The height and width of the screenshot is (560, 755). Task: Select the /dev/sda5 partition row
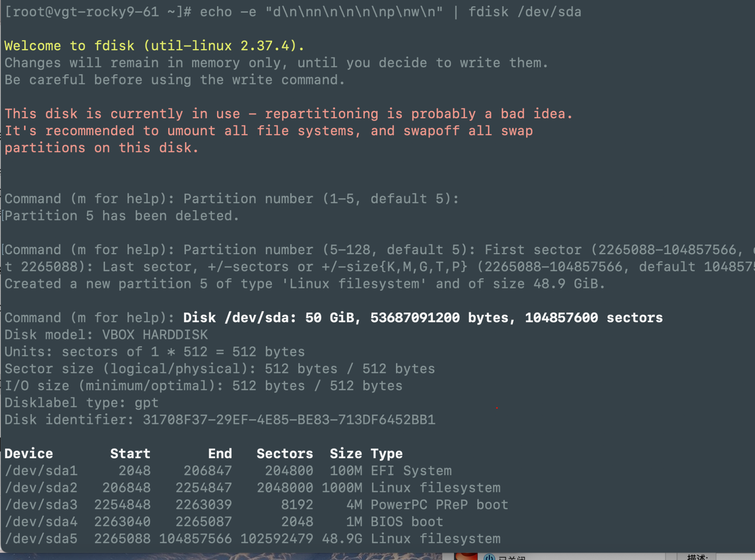(x=252, y=538)
